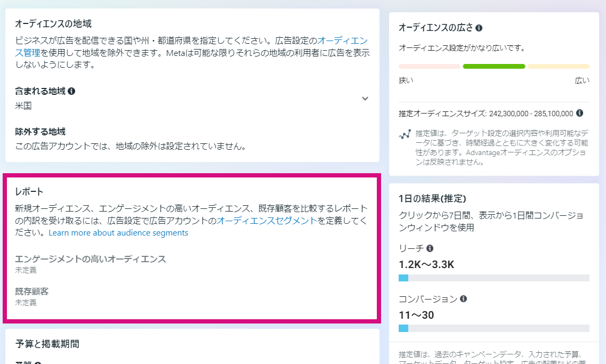Click the pink narrow audience bar segment
The image size is (606, 364).
point(430,67)
